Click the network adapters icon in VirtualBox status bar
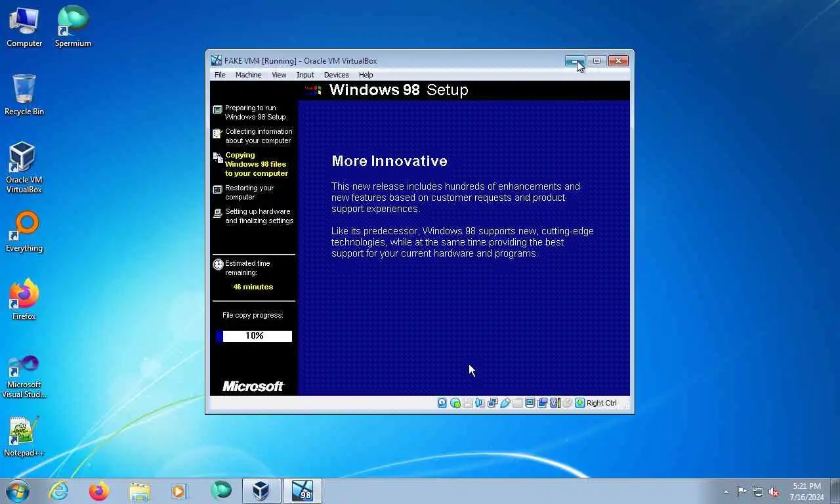Viewport: 840px width, 504px height. tap(492, 403)
